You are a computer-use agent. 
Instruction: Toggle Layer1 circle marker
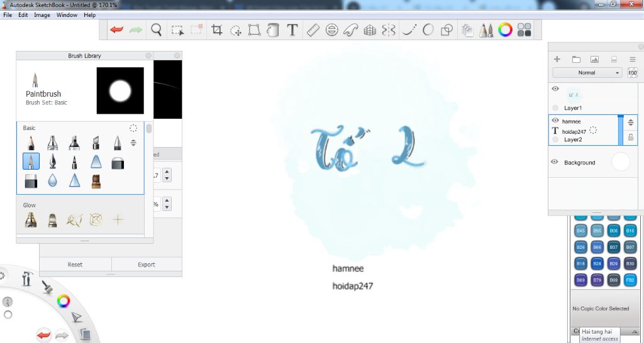click(555, 107)
